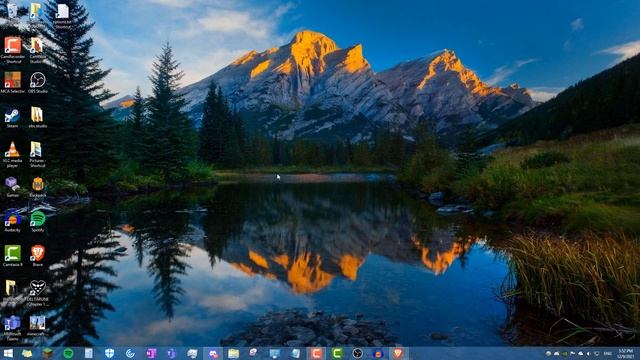Open Brave browser from the taskbar
Image resolution: width=640 pixels, height=360 pixels.
point(398,353)
